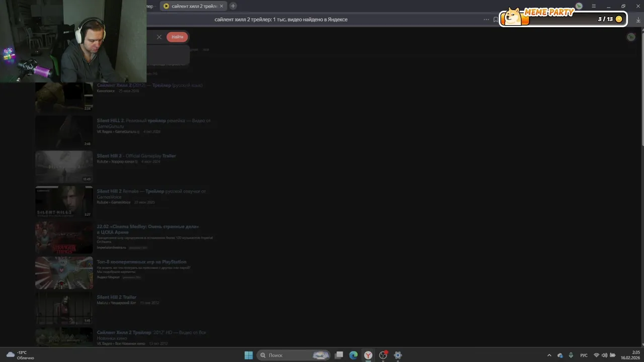644x362 pixels.
Task: Open the gear app on the taskbar
Action: [398, 355]
